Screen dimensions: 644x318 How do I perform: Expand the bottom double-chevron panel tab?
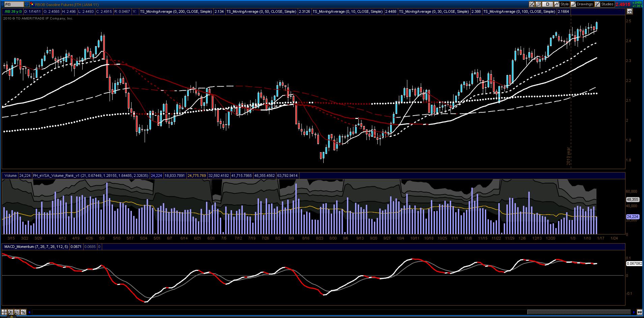[x=11, y=316]
